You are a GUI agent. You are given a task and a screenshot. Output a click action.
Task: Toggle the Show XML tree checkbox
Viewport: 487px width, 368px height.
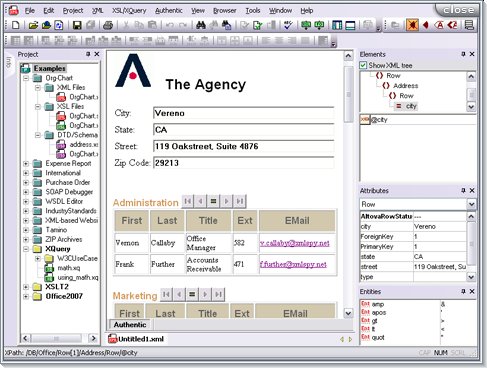click(x=363, y=65)
